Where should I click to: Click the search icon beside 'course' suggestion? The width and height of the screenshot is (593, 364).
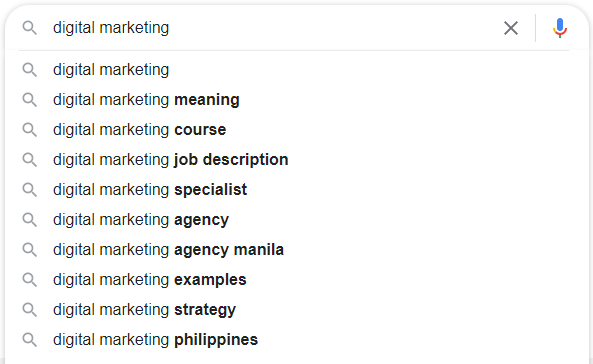(29, 130)
